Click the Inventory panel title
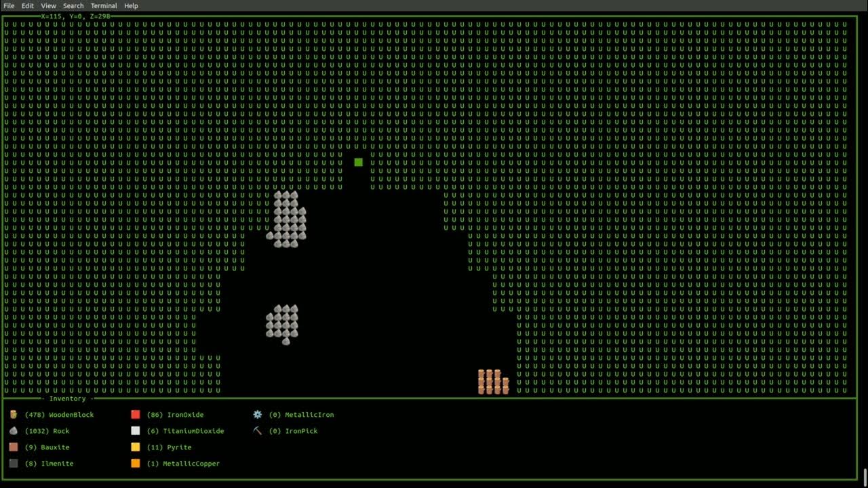Image resolution: width=868 pixels, height=488 pixels. 67,399
